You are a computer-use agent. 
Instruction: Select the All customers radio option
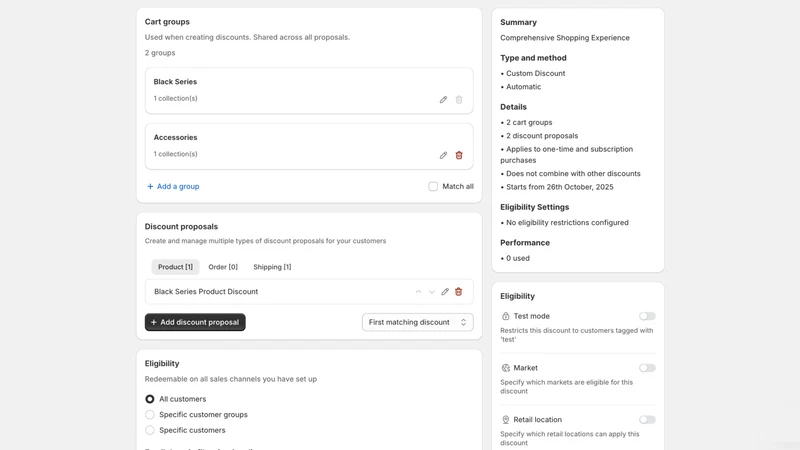[149, 399]
